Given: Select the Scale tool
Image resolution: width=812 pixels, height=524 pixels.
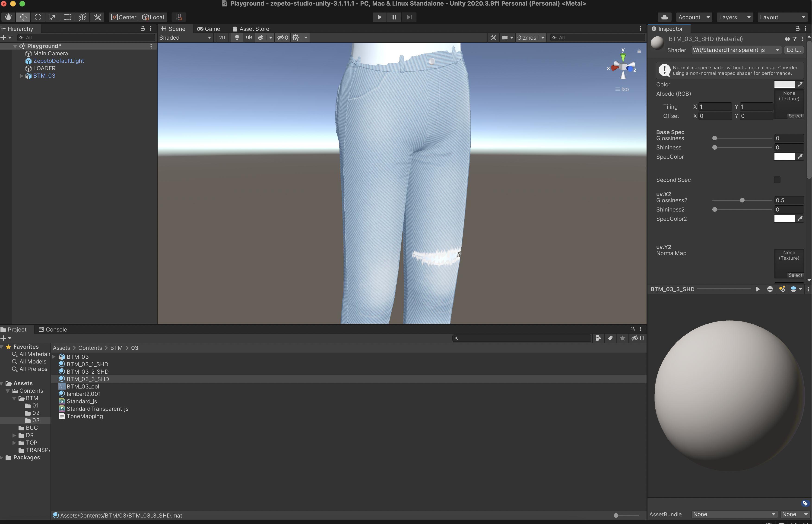Looking at the screenshot, I should pos(53,17).
